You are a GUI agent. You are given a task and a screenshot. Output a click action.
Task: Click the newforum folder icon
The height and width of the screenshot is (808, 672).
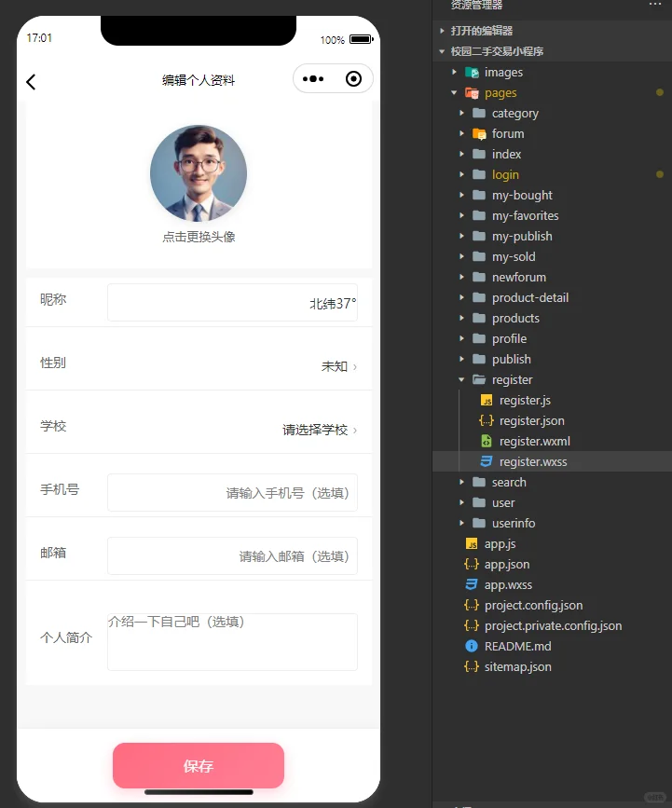point(479,277)
